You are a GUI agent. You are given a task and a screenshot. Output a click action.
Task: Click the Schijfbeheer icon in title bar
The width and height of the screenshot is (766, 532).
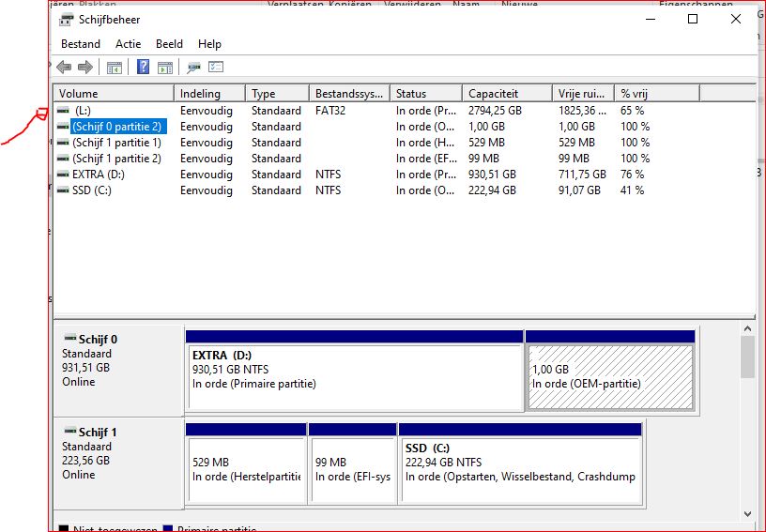[66, 20]
